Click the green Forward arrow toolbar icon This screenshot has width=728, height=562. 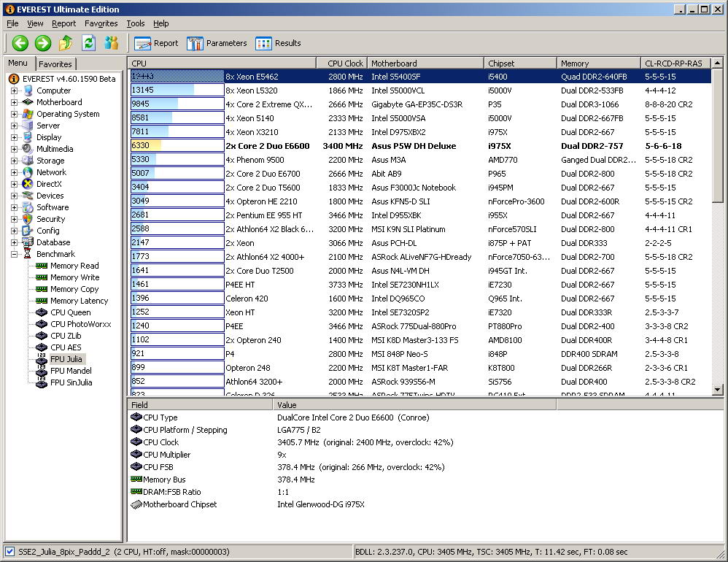[x=43, y=43]
